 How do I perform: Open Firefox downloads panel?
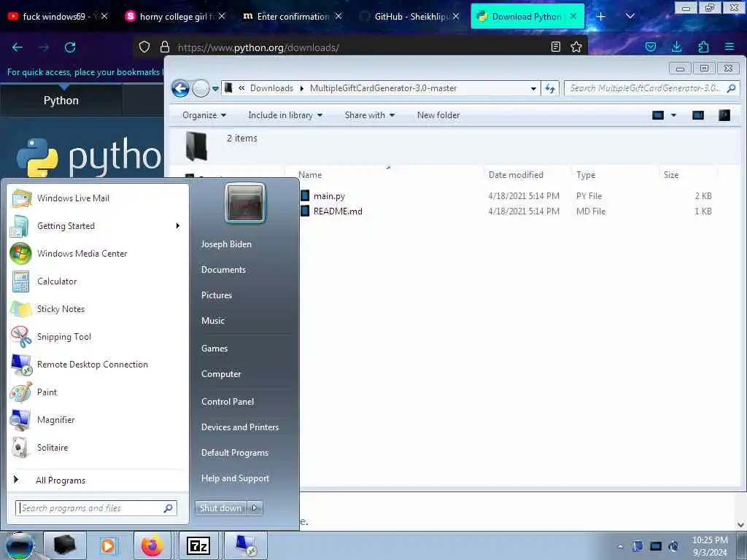(676, 47)
